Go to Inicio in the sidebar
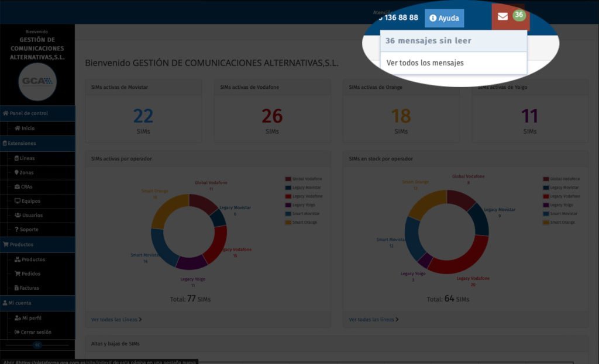The image size is (599, 364). 25,128
